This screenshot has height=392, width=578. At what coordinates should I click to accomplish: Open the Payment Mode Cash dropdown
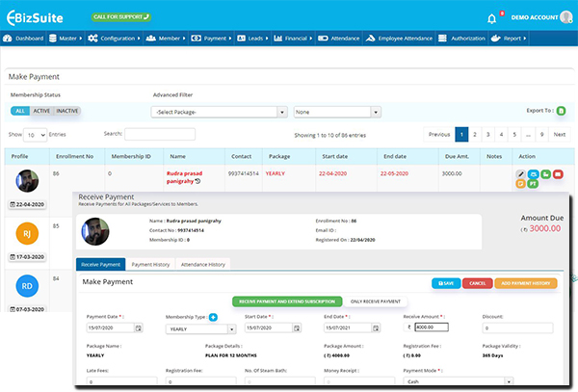coord(459,381)
